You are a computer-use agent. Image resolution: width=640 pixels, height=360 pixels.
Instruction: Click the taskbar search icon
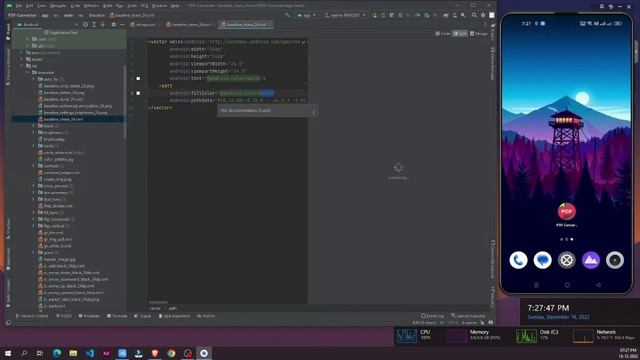pyautogui.click(x=24, y=353)
